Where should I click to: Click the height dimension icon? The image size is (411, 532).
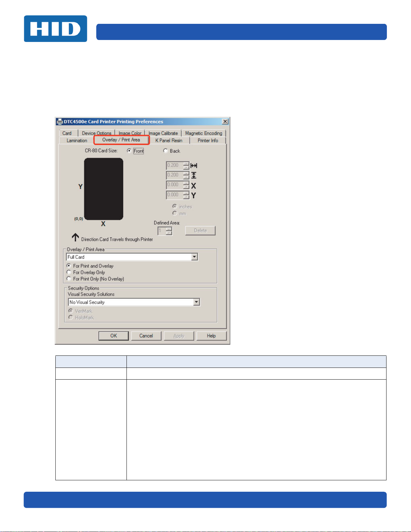(194, 175)
